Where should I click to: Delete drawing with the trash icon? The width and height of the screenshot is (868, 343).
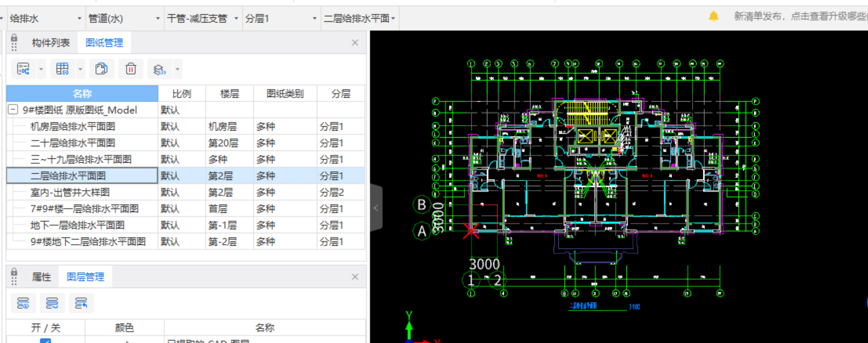coord(131,69)
